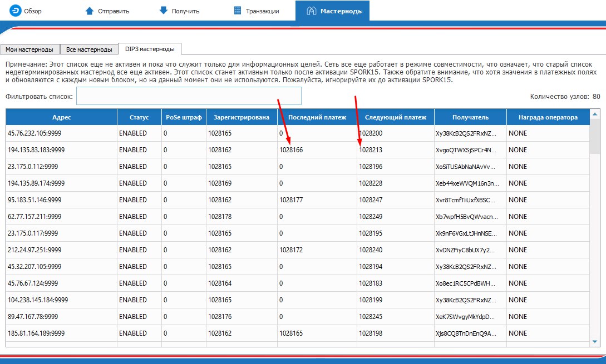The width and height of the screenshot is (606, 364).
Task: Select row with address 89.47.167.78:9999
Action: pyautogui.click(x=298, y=317)
